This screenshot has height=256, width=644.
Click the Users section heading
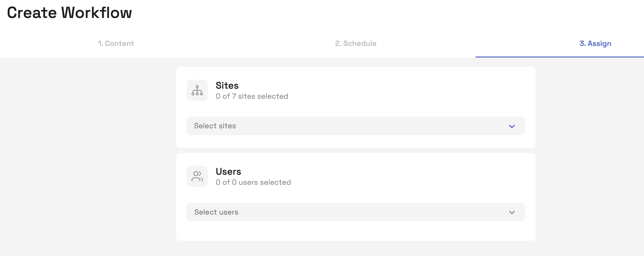pos(228,172)
